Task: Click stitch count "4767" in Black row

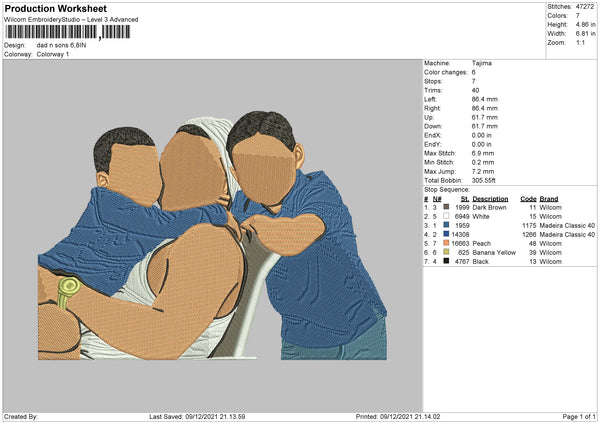Action: coord(462,262)
